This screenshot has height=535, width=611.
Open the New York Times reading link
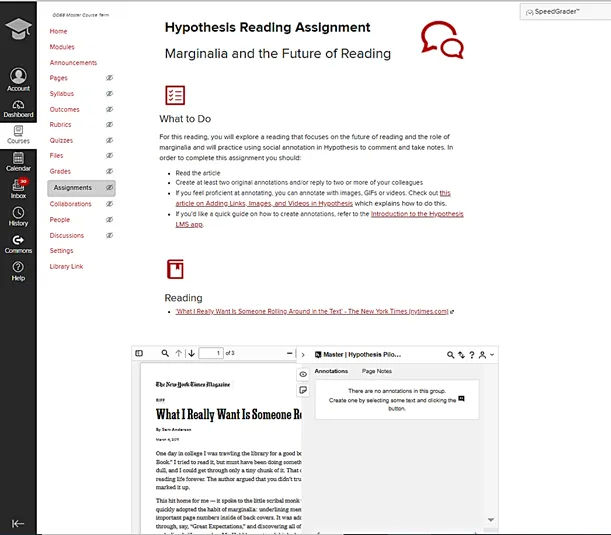pos(312,311)
